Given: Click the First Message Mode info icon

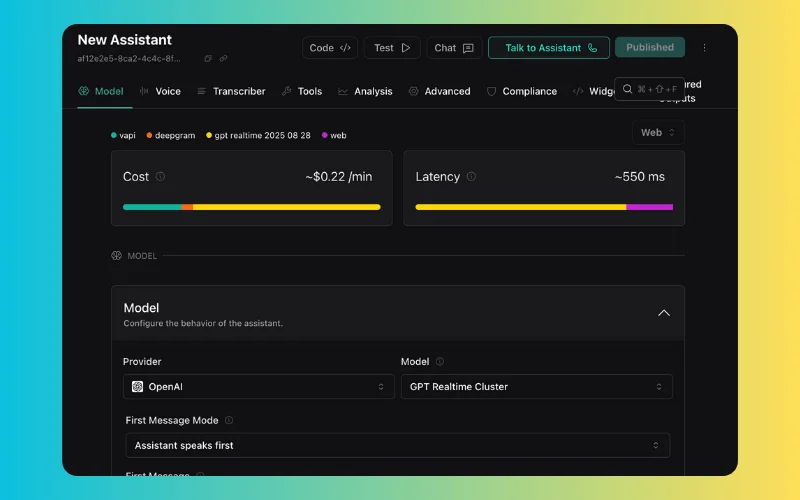Looking at the screenshot, I should [x=229, y=421].
